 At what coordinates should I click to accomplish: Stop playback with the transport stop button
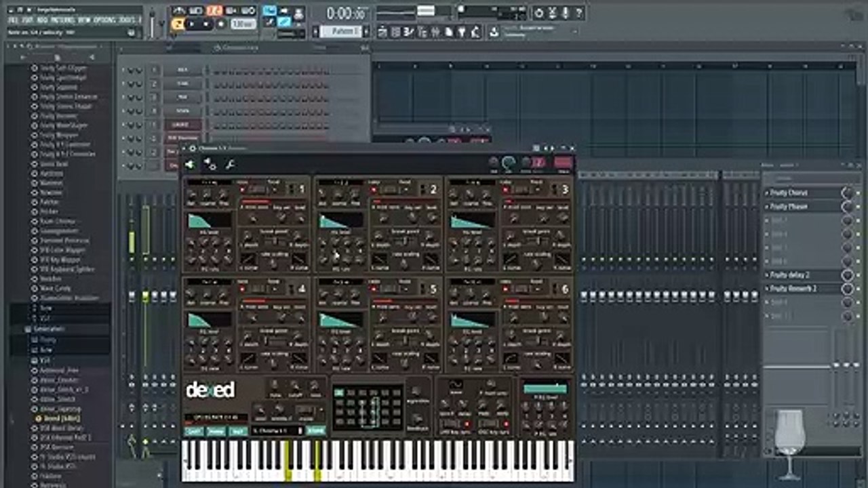(205, 24)
